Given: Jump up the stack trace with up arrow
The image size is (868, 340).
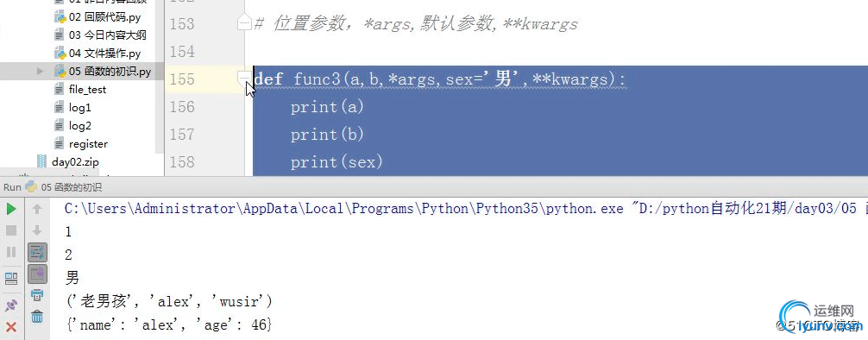Looking at the screenshot, I should [37, 210].
